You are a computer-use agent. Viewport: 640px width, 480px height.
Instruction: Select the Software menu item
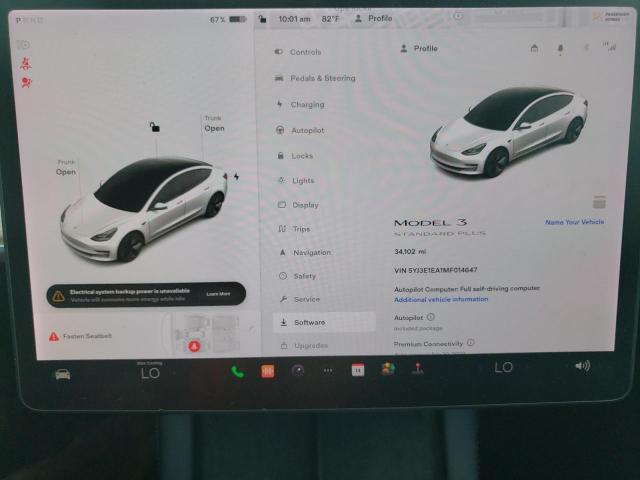point(324,322)
